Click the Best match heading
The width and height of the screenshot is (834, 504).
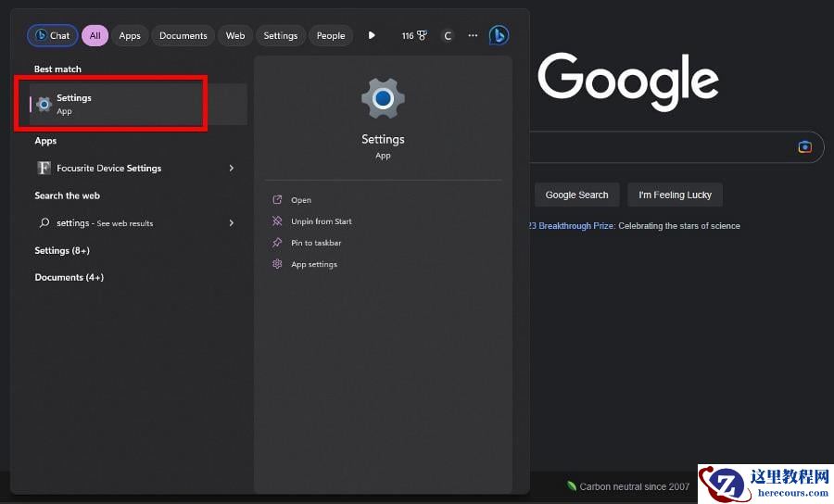[x=57, y=69]
